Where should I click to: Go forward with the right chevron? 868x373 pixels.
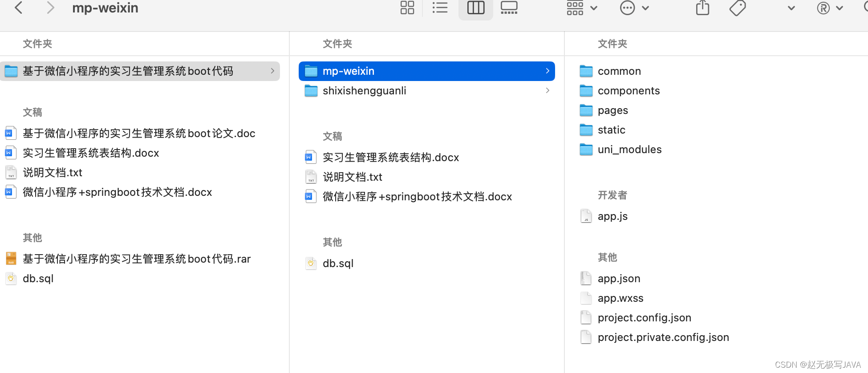coord(50,8)
